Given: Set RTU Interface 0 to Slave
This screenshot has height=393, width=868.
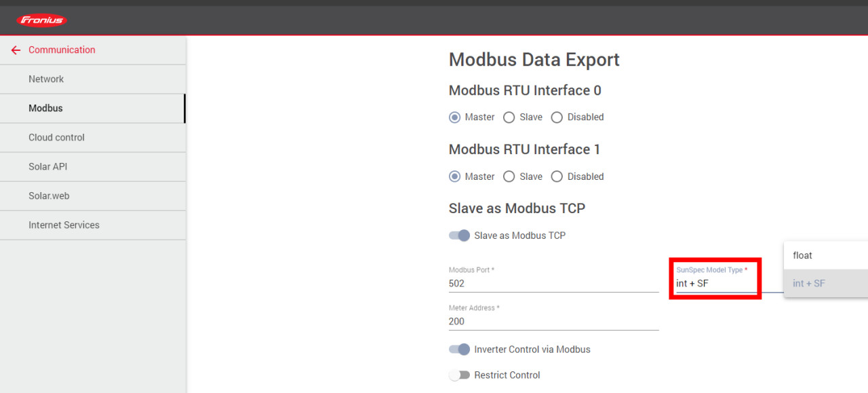Looking at the screenshot, I should 509,117.
